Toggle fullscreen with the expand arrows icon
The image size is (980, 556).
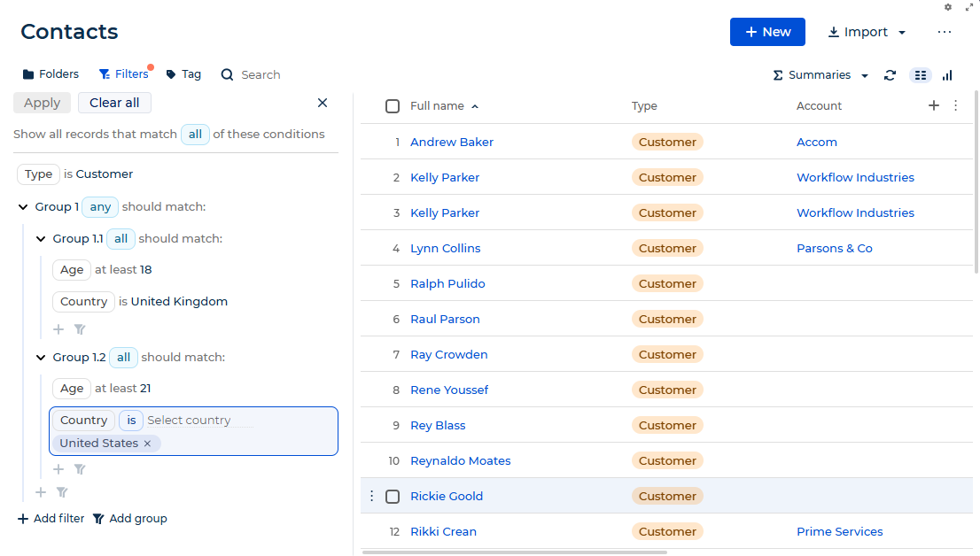(x=969, y=7)
